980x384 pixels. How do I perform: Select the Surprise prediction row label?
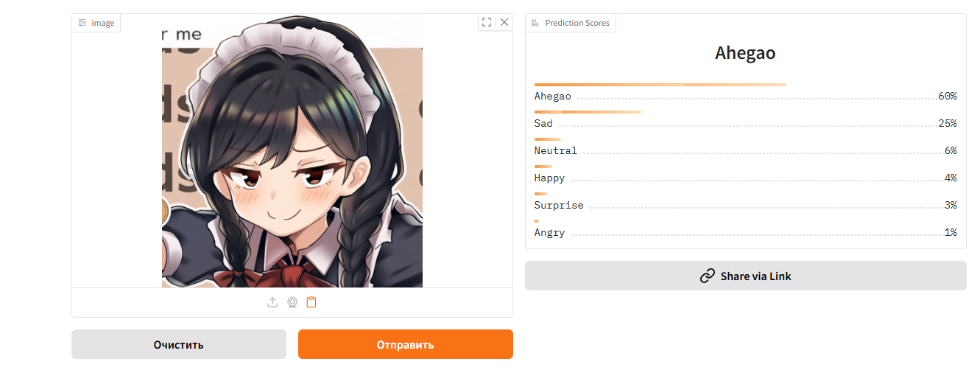tap(559, 205)
